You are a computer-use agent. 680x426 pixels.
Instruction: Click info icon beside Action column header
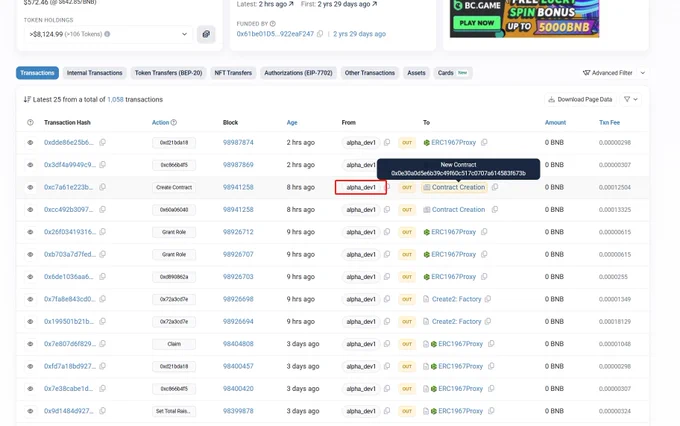174,122
